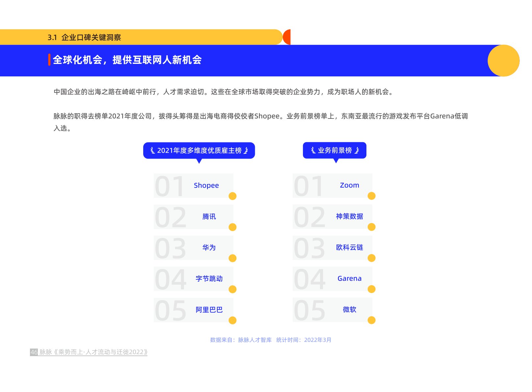
Task: Select 阿里巴巴 ranked fifth
Action: 194,310
